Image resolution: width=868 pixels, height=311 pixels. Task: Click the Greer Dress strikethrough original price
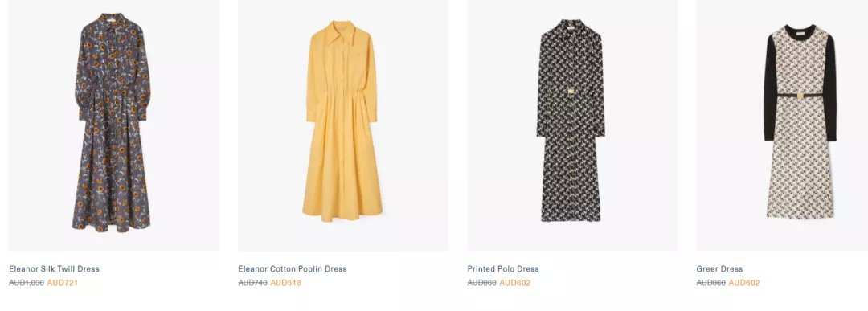[711, 283]
